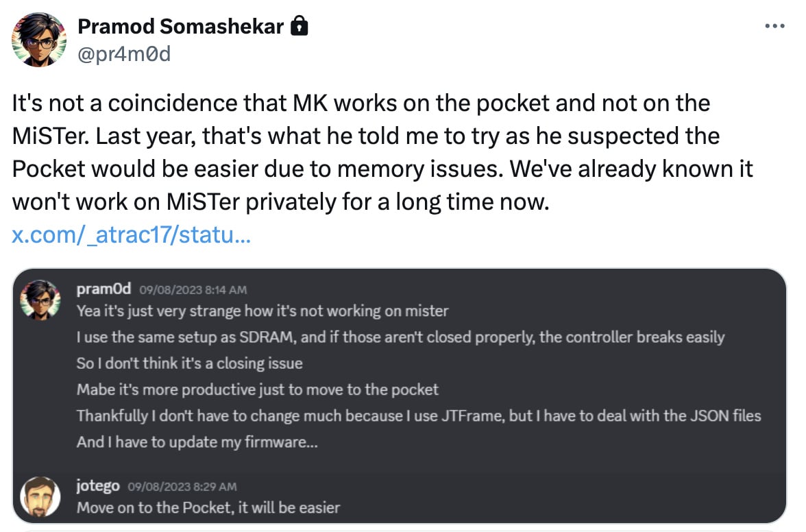Click the 09/08/2023 8:14 AM timestamp
Image resolution: width=806 pixels, height=532 pixels.
click(x=193, y=290)
